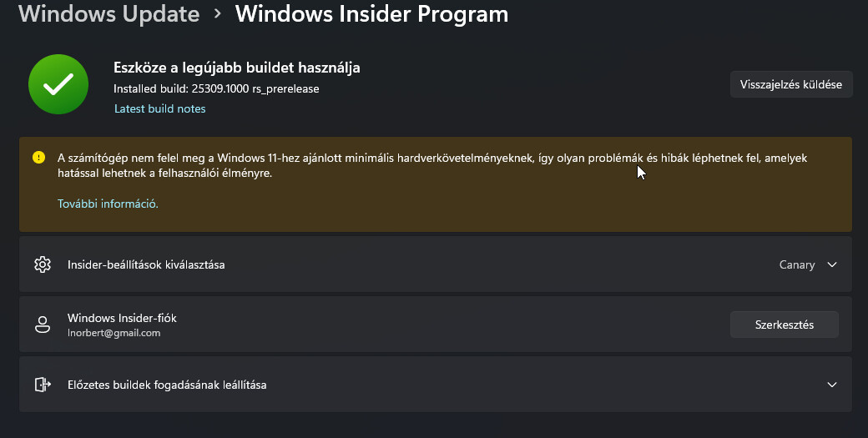Open the Latest build notes link
Viewport: 868px width, 438px height.
point(160,109)
